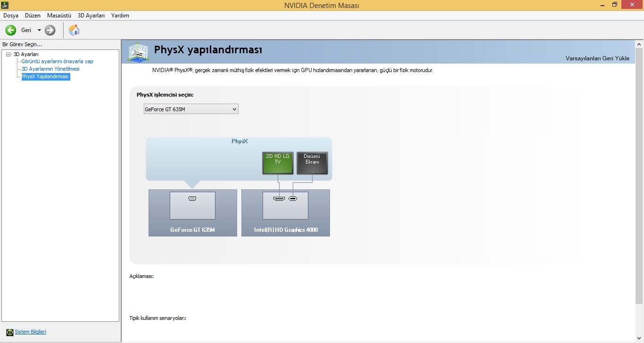Click Varsayılanları Geri Yükle link

(x=597, y=58)
